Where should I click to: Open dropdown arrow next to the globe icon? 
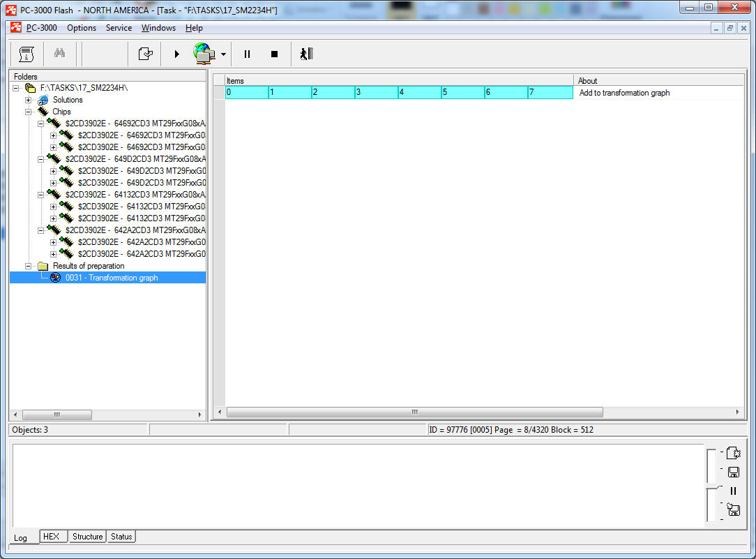223,54
